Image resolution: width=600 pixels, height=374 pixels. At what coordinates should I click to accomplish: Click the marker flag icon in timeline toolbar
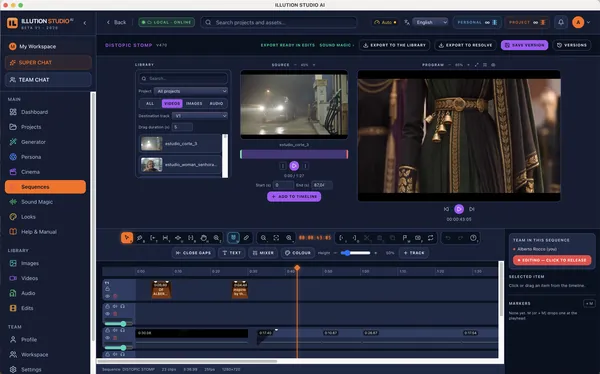tap(405, 238)
